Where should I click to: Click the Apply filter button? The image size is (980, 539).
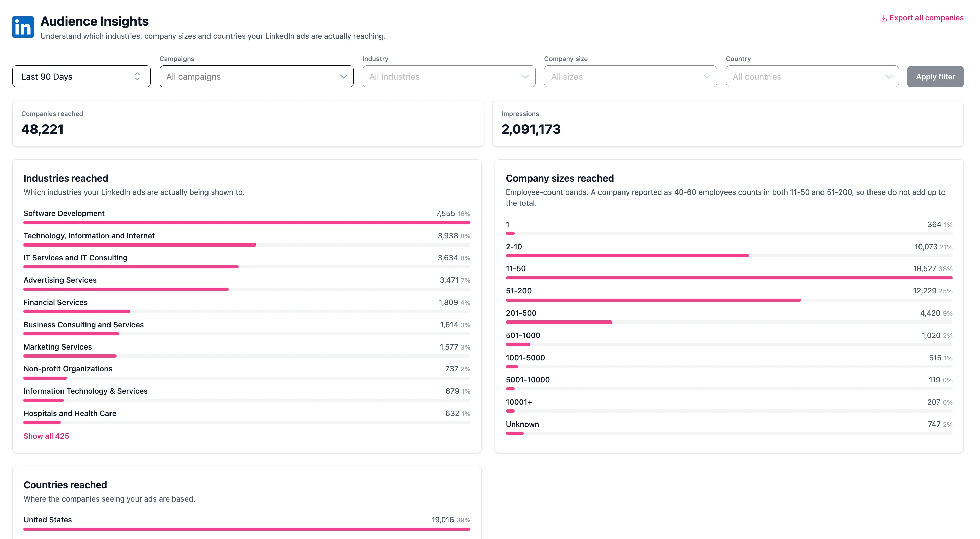coord(935,76)
